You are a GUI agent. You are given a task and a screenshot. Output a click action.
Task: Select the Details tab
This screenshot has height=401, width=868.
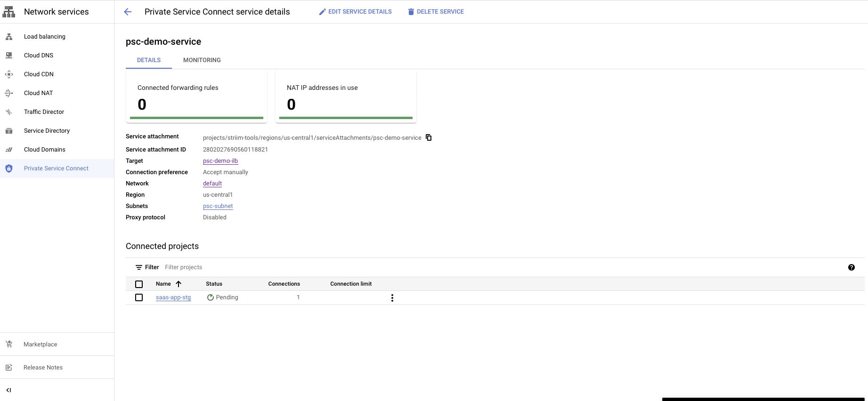pyautogui.click(x=149, y=60)
